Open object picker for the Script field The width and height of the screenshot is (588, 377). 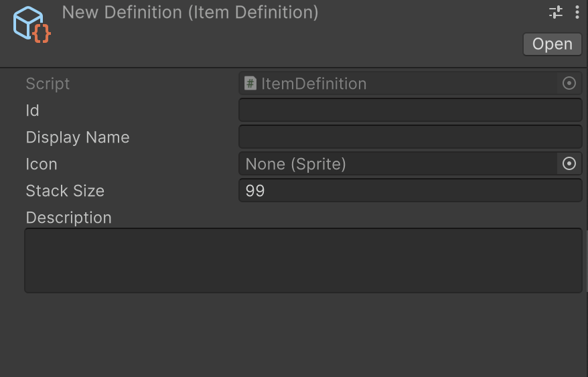tap(569, 84)
